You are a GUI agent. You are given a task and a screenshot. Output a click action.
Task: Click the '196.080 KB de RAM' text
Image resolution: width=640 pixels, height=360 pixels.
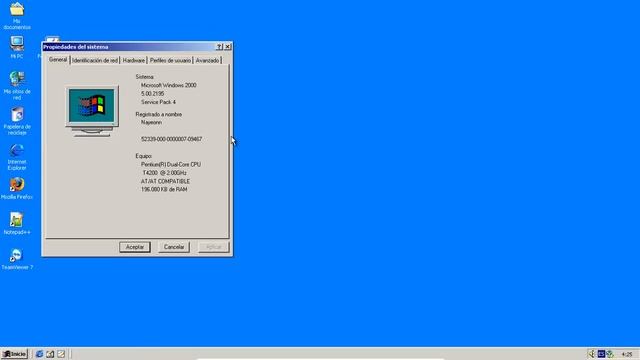(164, 189)
